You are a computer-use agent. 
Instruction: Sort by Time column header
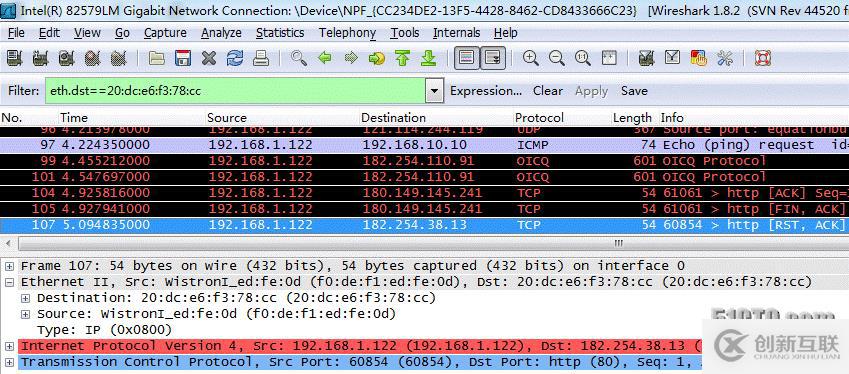(x=131, y=117)
